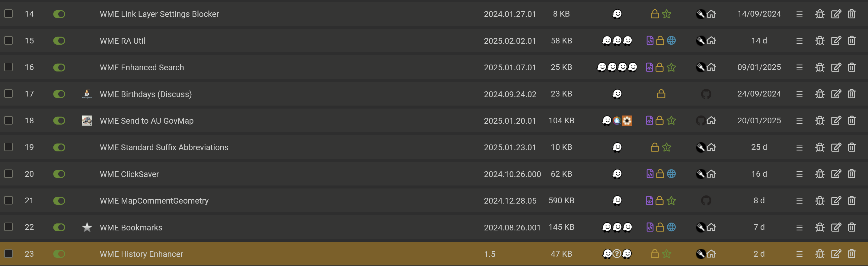Click the WME Send to AU GovMap thumbnail
Screen dimensions: 868x266
point(87,121)
